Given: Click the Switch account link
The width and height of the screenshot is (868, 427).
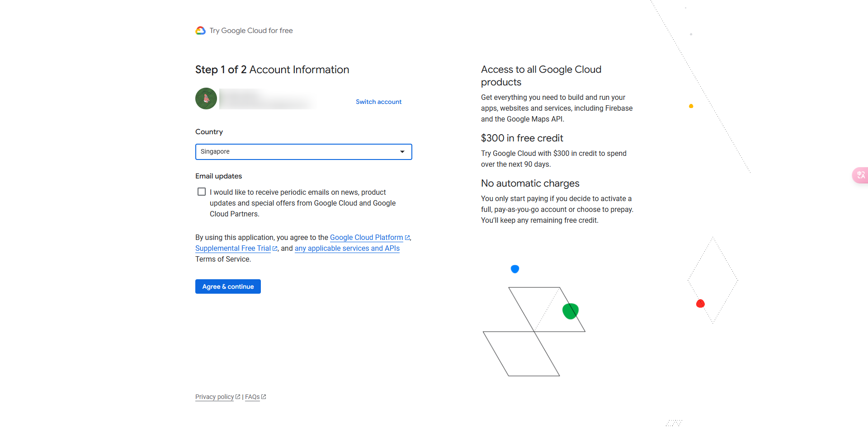Looking at the screenshot, I should pyautogui.click(x=378, y=102).
